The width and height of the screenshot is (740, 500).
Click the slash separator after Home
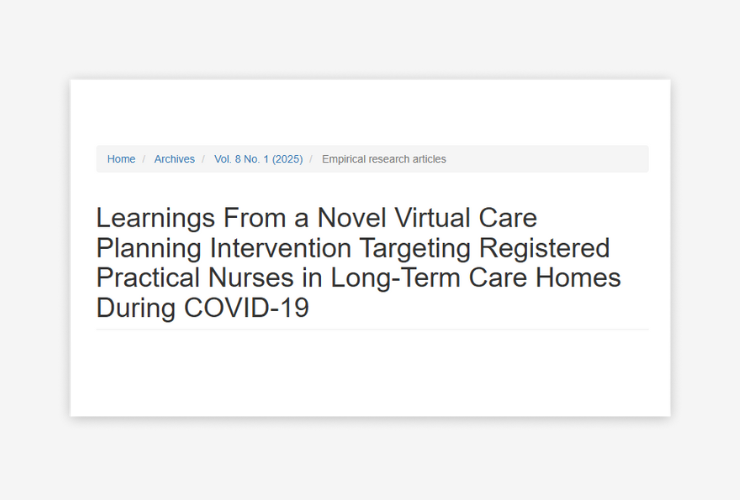145,159
